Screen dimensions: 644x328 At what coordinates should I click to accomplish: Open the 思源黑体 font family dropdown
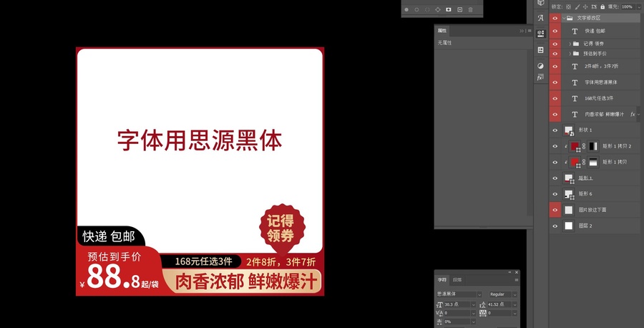[x=479, y=295]
